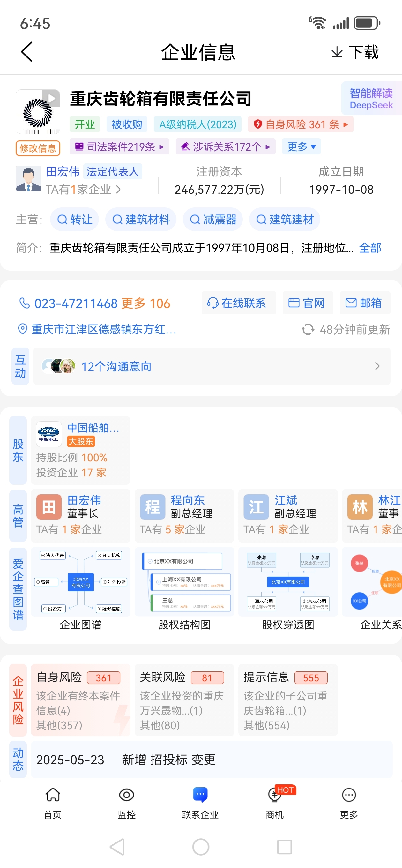Expand full company intro via 全部
402x868 pixels.
pyautogui.click(x=370, y=248)
